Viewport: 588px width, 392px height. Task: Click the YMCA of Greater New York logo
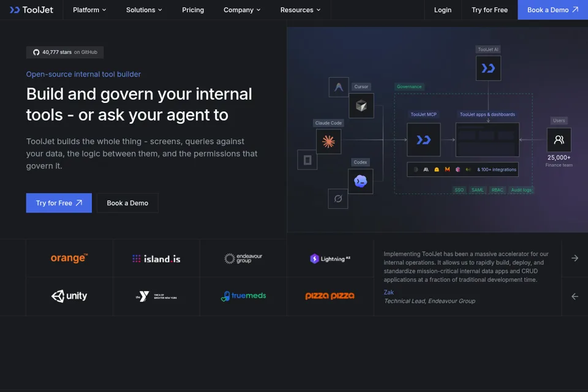point(156,296)
